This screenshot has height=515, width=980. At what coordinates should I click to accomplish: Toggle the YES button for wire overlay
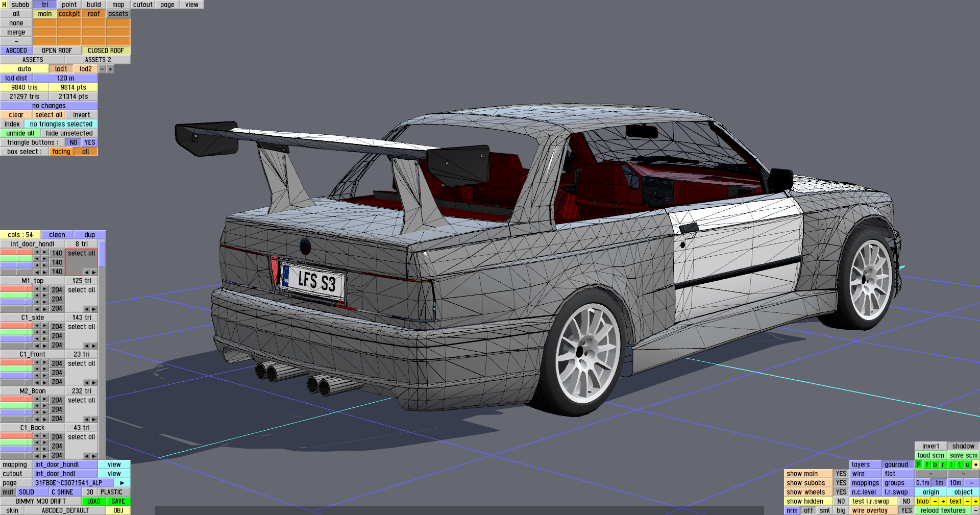(x=906, y=510)
